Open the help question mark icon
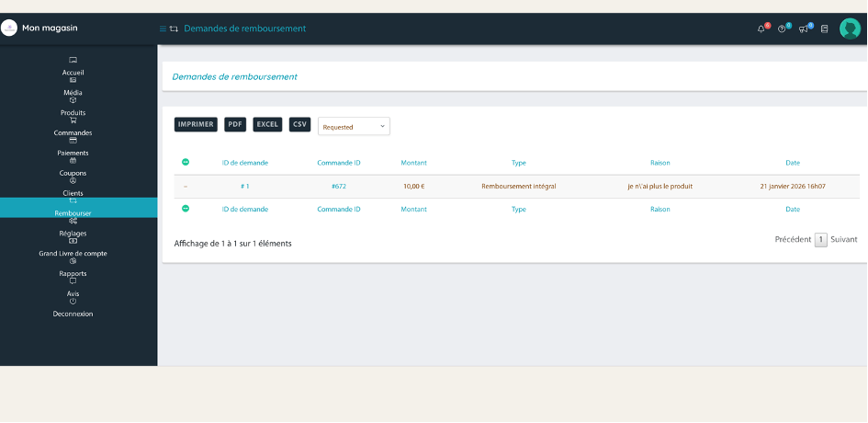The image size is (868, 423). point(782,29)
